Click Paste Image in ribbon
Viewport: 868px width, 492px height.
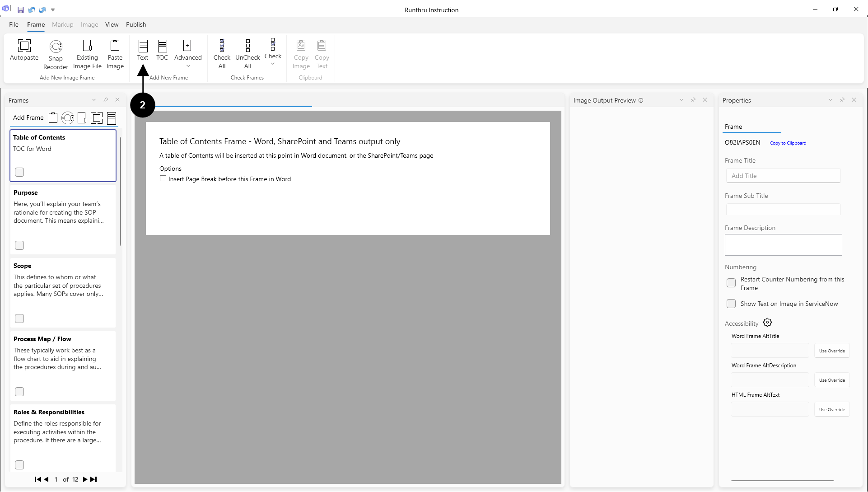[x=115, y=46]
